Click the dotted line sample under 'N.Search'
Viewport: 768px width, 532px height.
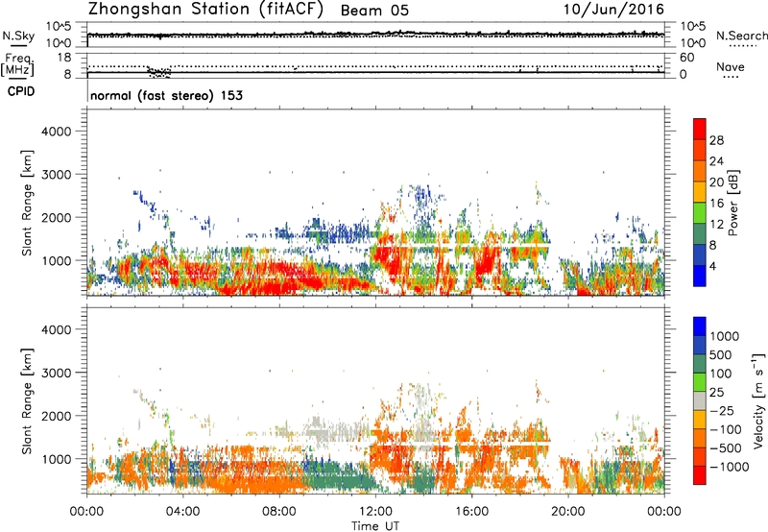pyautogui.click(x=743, y=45)
